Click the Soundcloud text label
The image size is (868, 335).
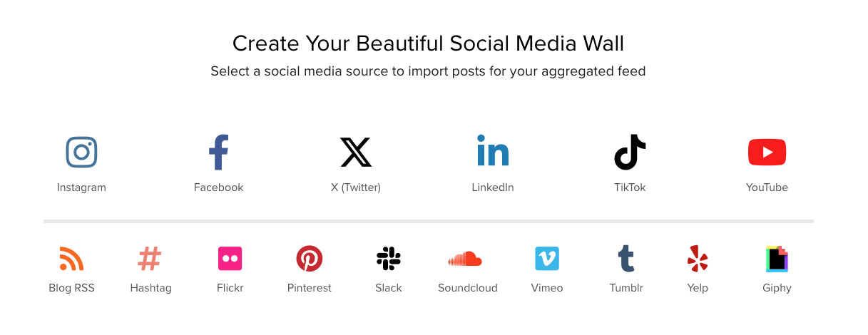coord(468,288)
